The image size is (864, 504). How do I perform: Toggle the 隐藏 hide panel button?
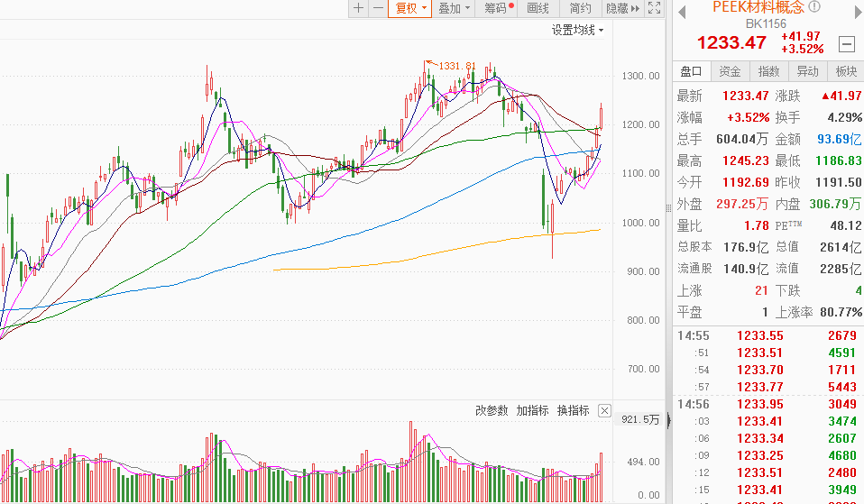(x=622, y=8)
